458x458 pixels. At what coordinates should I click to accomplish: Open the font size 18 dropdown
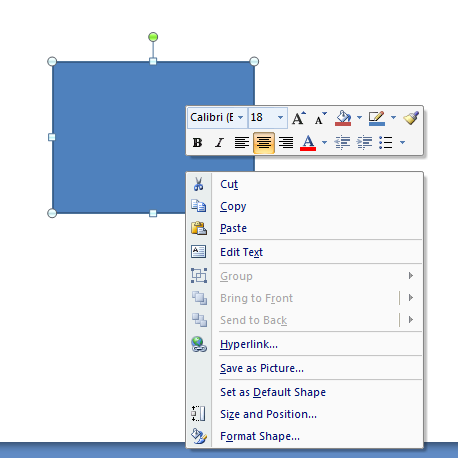point(280,118)
